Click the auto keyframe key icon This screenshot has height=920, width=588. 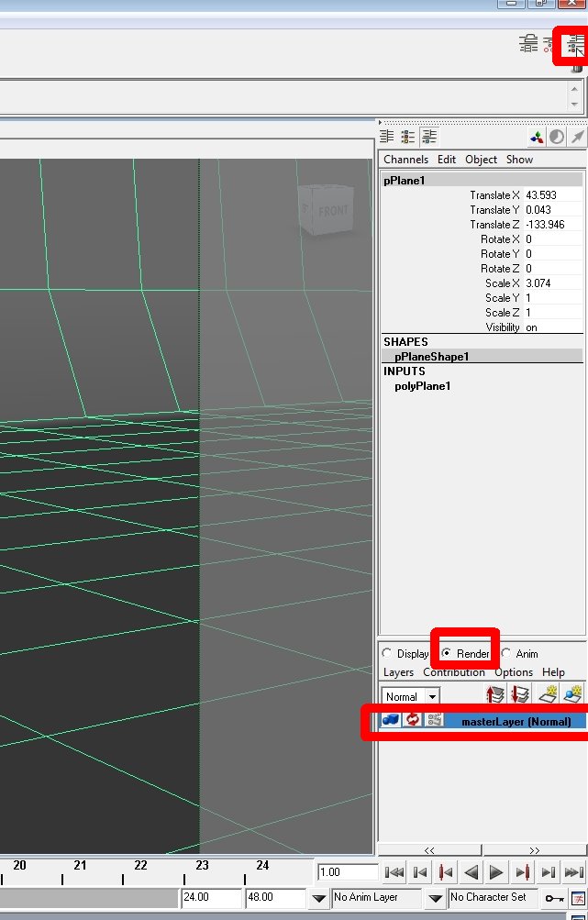[x=555, y=898]
